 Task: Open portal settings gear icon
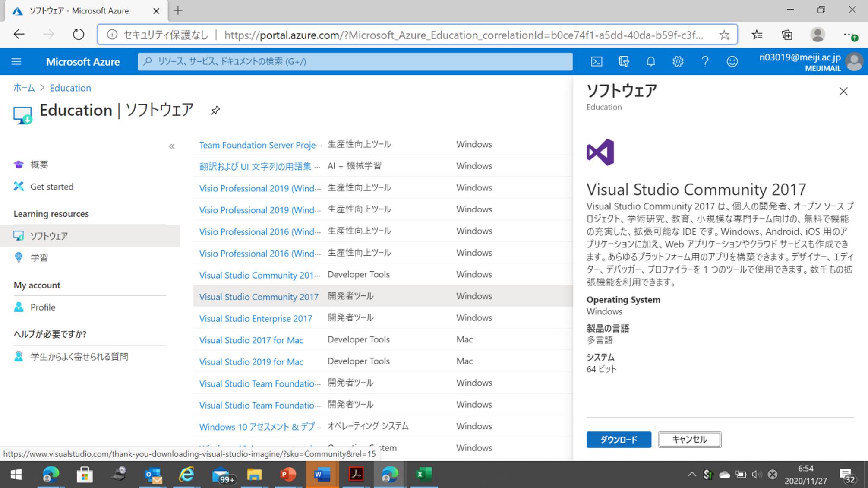point(678,62)
